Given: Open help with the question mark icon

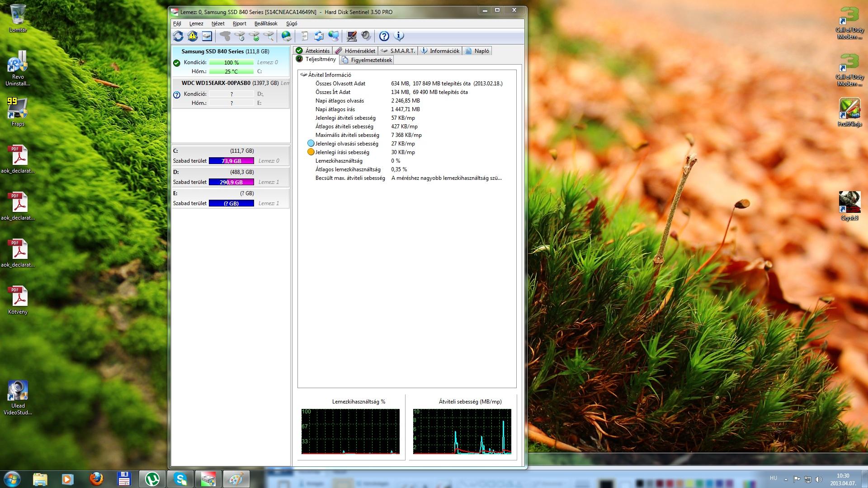Looking at the screenshot, I should click(384, 36).
